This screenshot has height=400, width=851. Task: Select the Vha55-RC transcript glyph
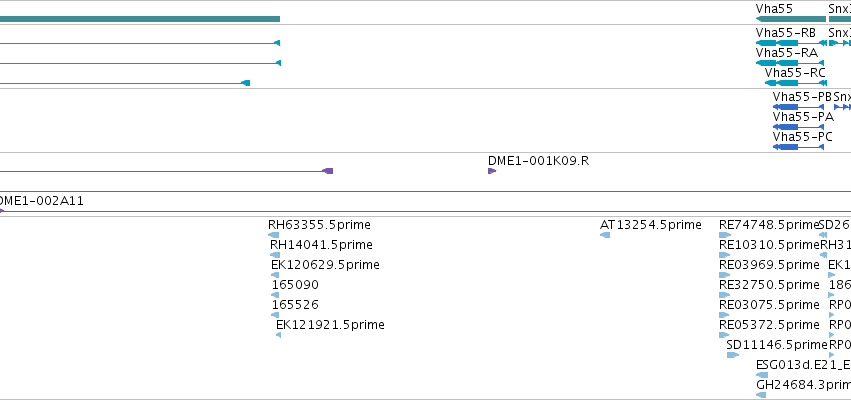[x=796, y=83]
